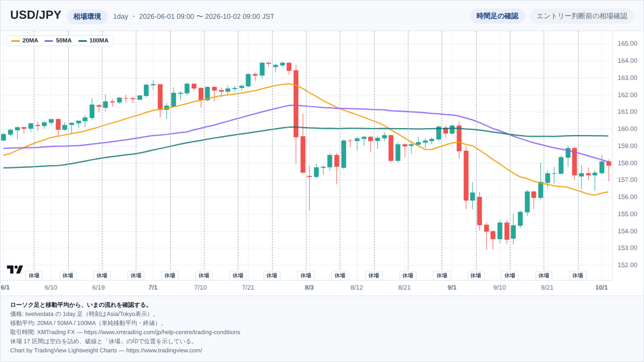This screenshot has height=362, width=644.
Task: Click the USD/JPY title
Action: 36,15
